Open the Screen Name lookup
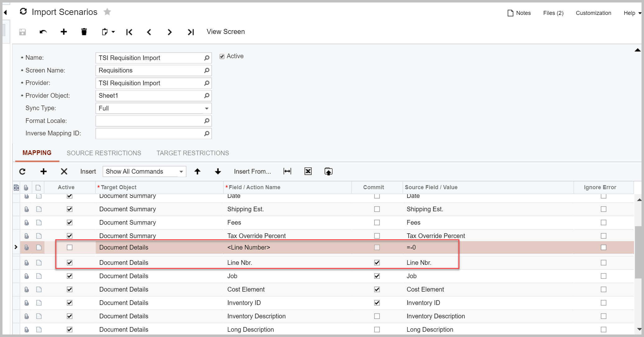This screenshot has height=337, width=644. coord(206,70)
